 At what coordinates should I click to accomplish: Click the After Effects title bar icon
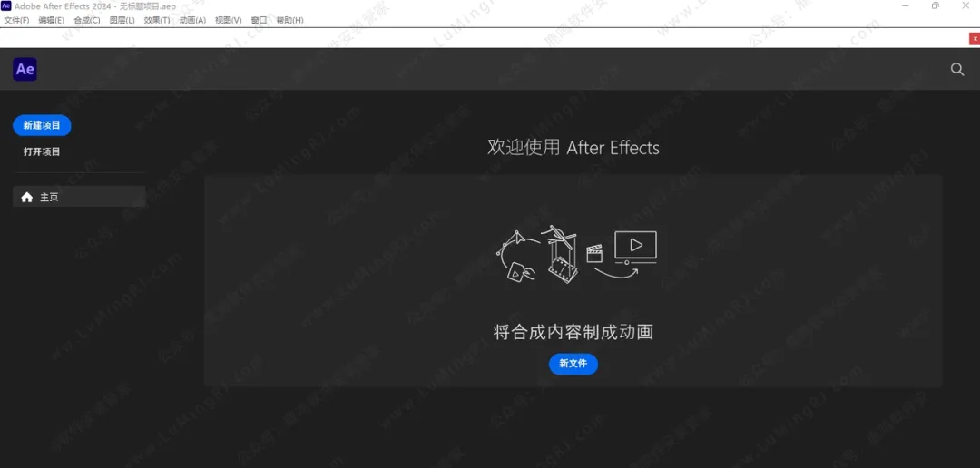coord(6,5)
